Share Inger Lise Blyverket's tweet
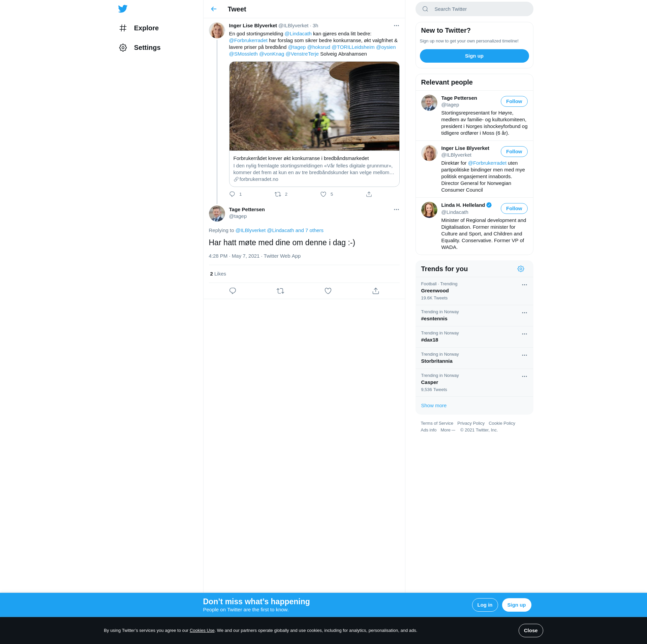This screenshot has height=644, width=647. pos(369,194)
